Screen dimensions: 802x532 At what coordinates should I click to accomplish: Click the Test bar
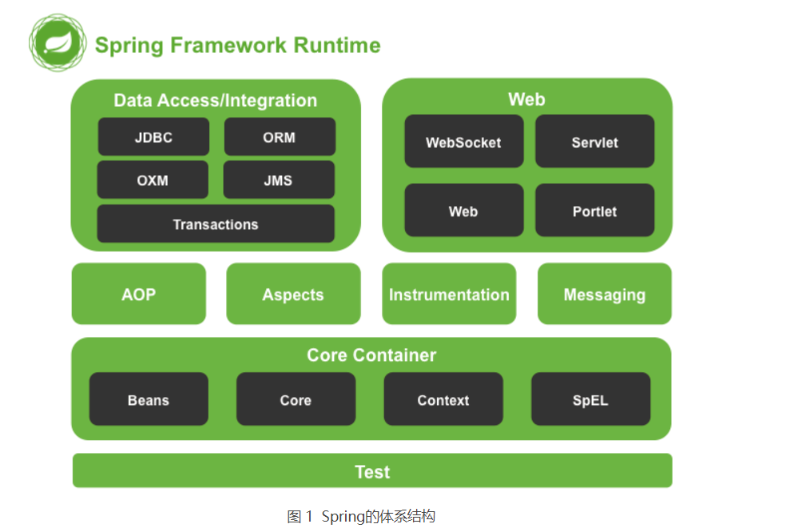point(372,470)
